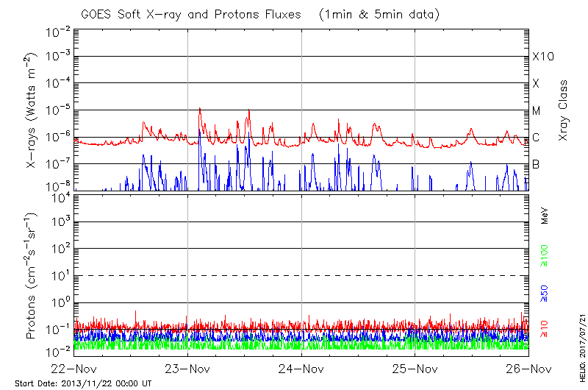Screen dimensions: 588x390
Task: Click the vertical Xray Class label
Action: [564, 110]
